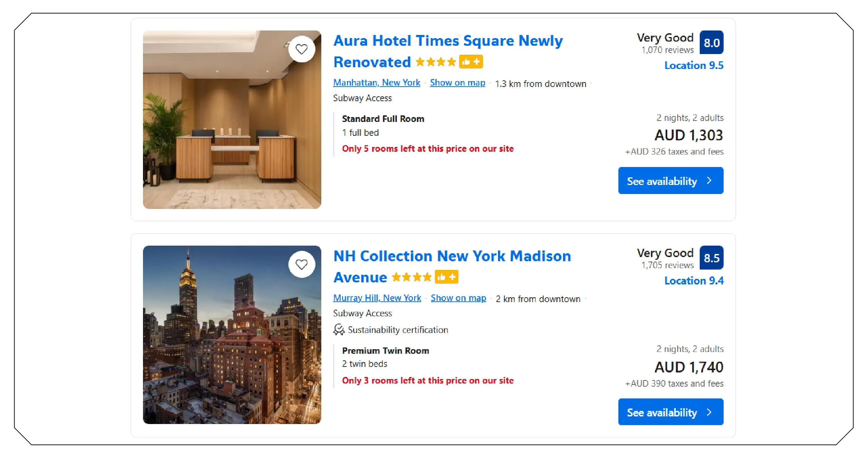The image size is (868, 458).
Task: Expand availability with the arrow on NH Collection
Action: 709,412
